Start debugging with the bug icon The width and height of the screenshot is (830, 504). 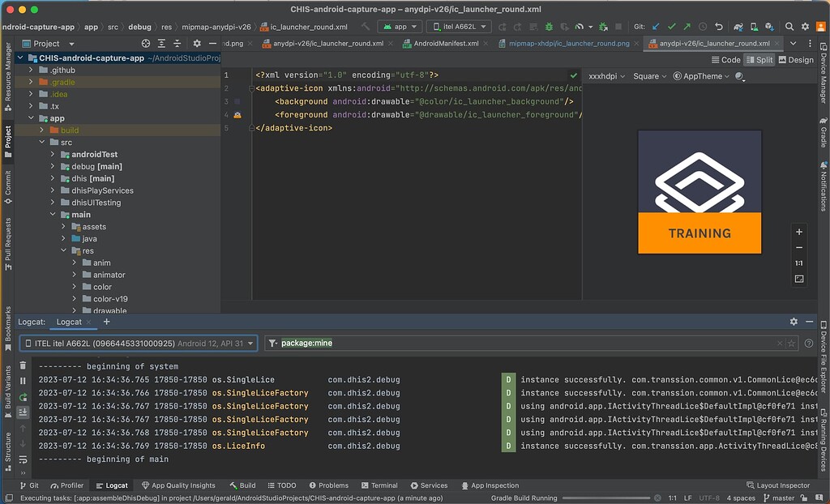pos(549,25)
